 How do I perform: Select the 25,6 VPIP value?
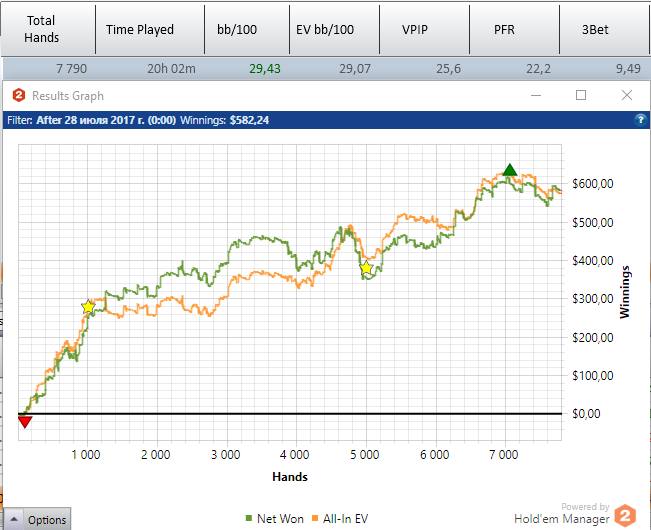tap(448, 68)
